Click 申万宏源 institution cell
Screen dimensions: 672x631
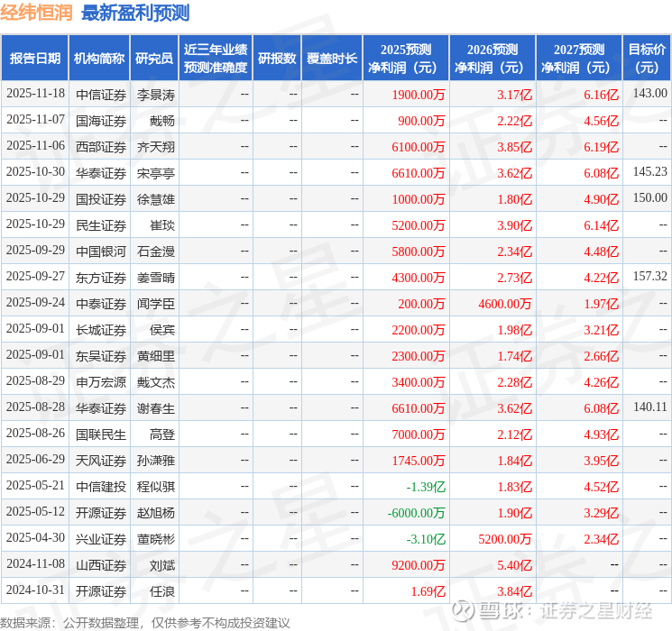[101, 382]
